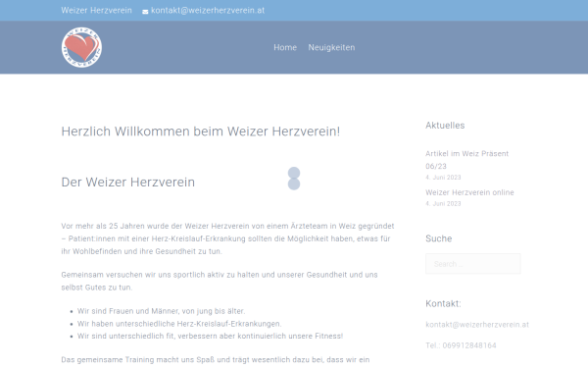Click paragraph starting 'Gemeinsam versuchen wir'
This screenshot has width=588, height=368.
(x=220, y=281)
